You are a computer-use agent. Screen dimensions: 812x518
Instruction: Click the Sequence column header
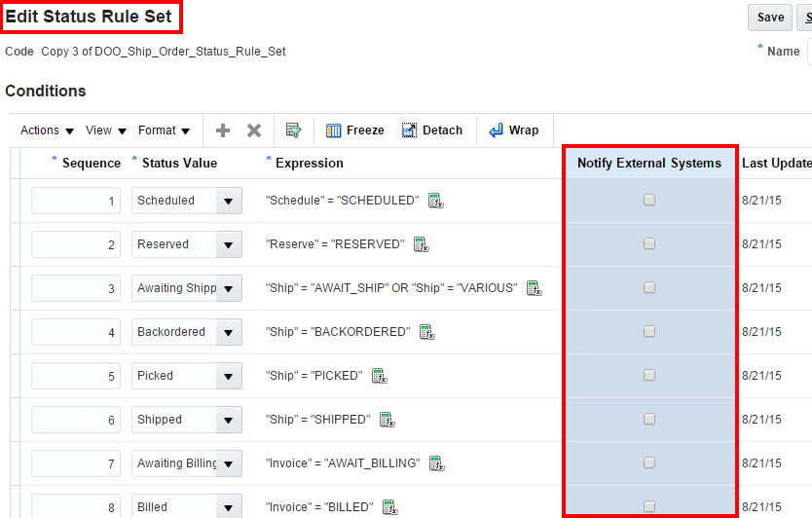pos(92,164)
